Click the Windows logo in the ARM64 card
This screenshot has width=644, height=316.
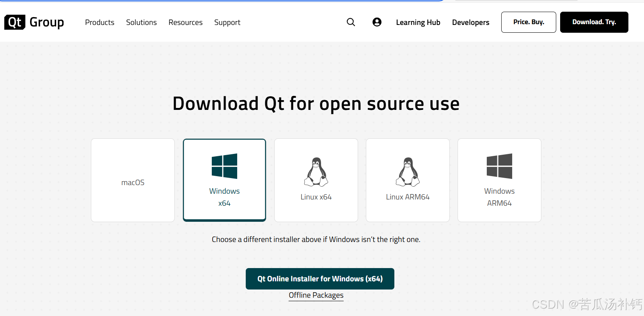pos(499,166)
